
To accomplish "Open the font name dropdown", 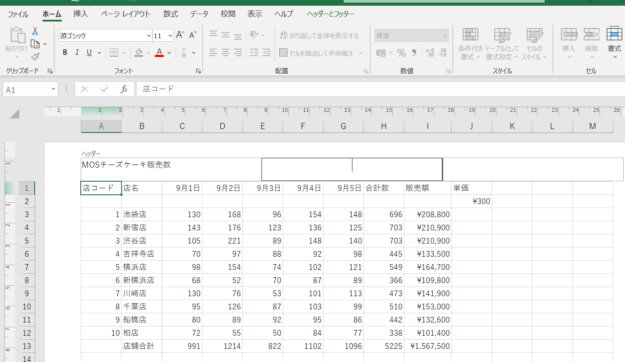I will (149, 36).
